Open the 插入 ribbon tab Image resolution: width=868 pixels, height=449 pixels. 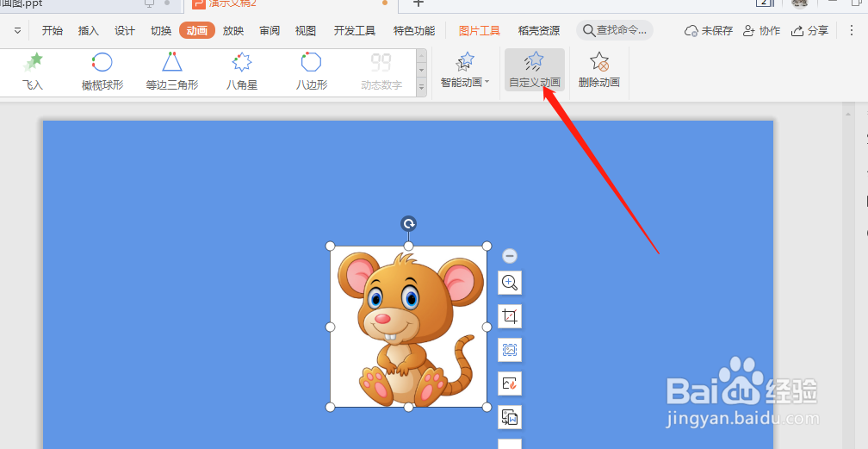[89, 30]
